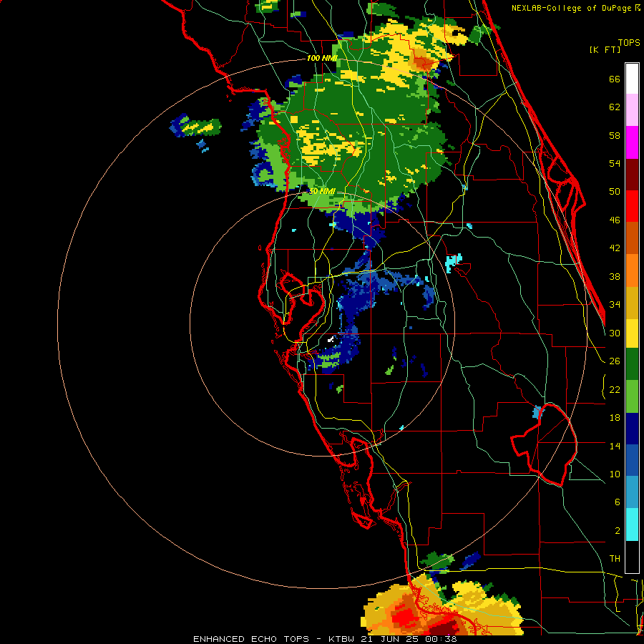This screenshot has height=644, width=644.
Task: Pick the navy blue legend swatch
Action: (632, 429)
